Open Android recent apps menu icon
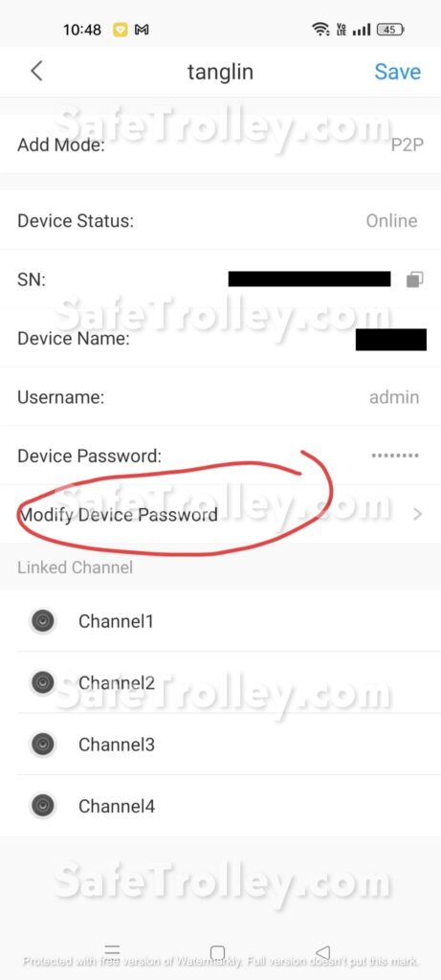Viewport: 441px width, 980px height. click(x=112, y=950)
